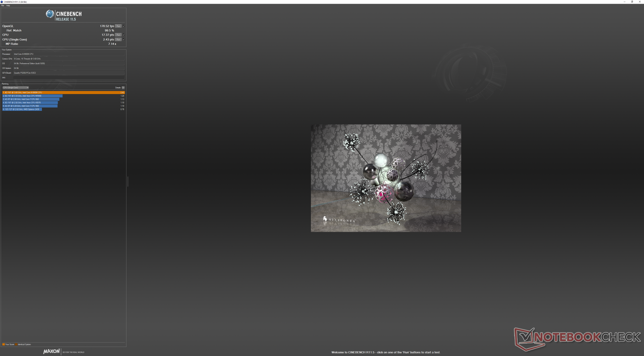
Task: Click the panel splitter handle
Action: [128, 181]
